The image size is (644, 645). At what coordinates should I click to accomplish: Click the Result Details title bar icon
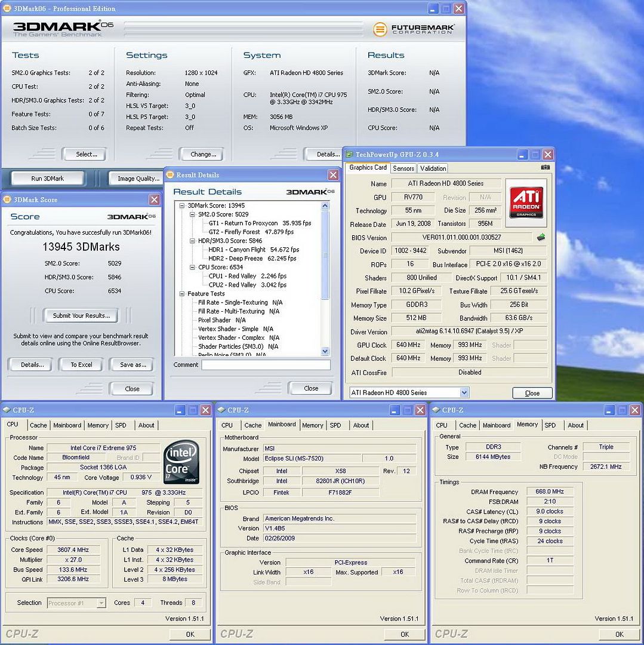pos(170,175)
